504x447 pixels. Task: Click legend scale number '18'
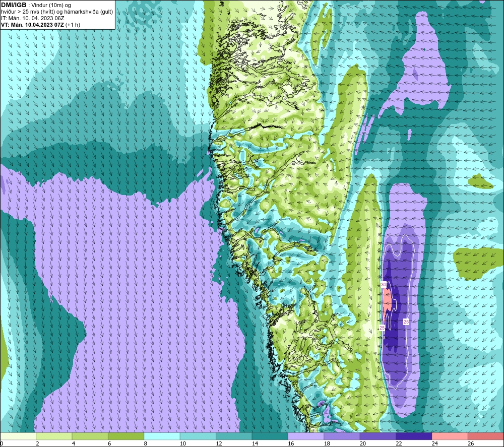pyautogui.click(x=327, y=443)
